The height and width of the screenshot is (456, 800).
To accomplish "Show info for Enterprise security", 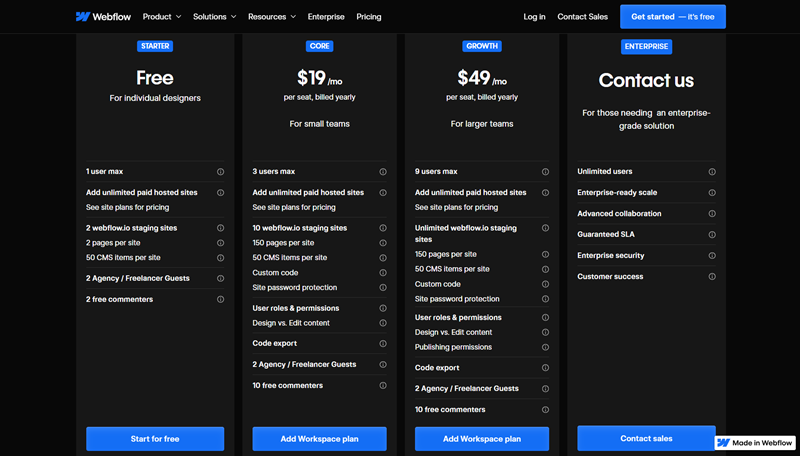I will click(x=712, y=256).
